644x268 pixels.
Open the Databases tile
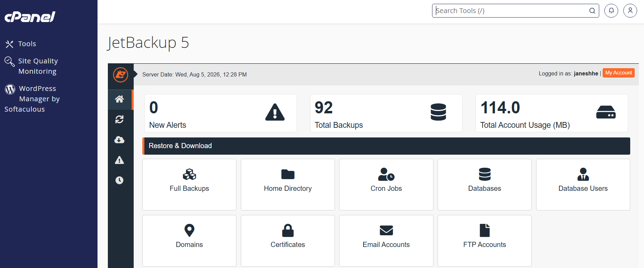[x=484, y=185]
